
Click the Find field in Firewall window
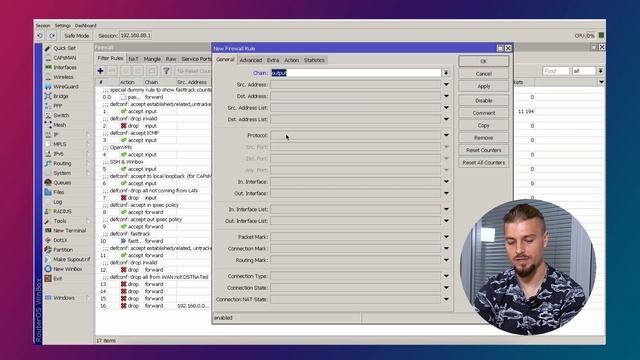coord(556,71)
